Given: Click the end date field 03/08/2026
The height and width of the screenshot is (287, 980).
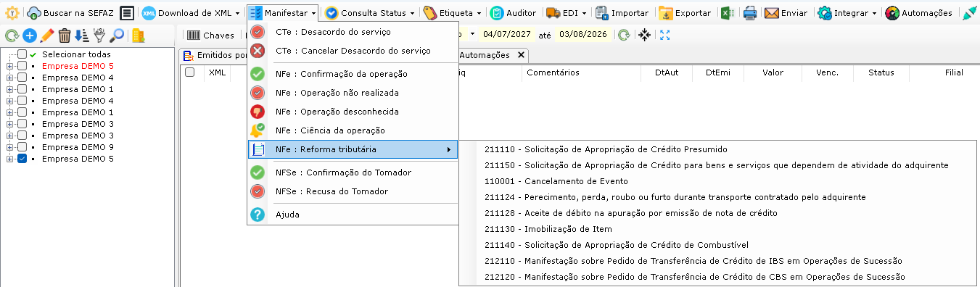Looking at the screenshot, I should (x=584, y=35).
